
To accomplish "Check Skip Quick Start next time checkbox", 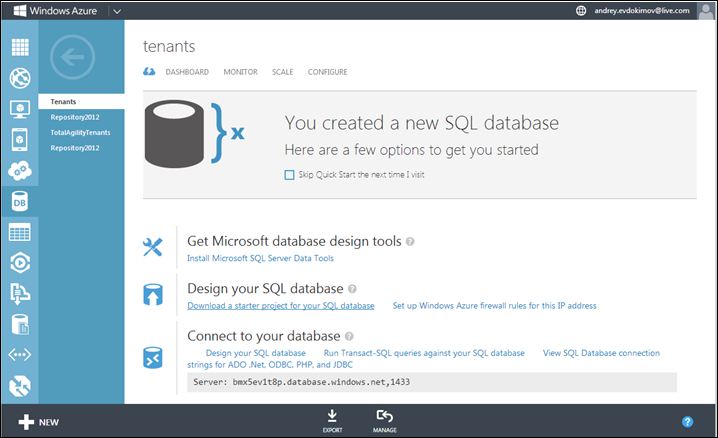I will pos(290,174).
